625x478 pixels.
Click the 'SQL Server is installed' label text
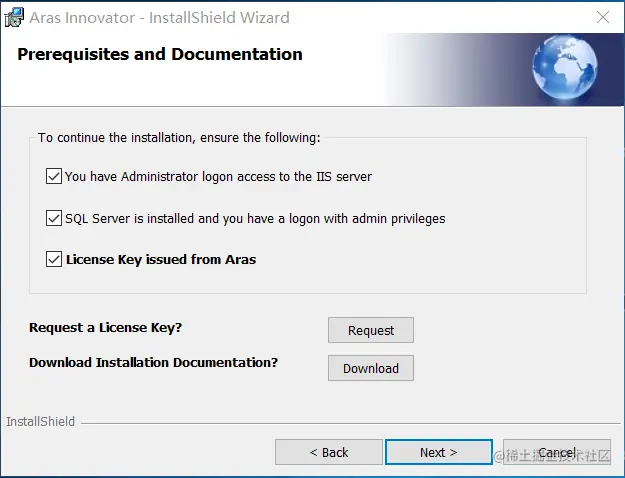click(x=255, y=218)
